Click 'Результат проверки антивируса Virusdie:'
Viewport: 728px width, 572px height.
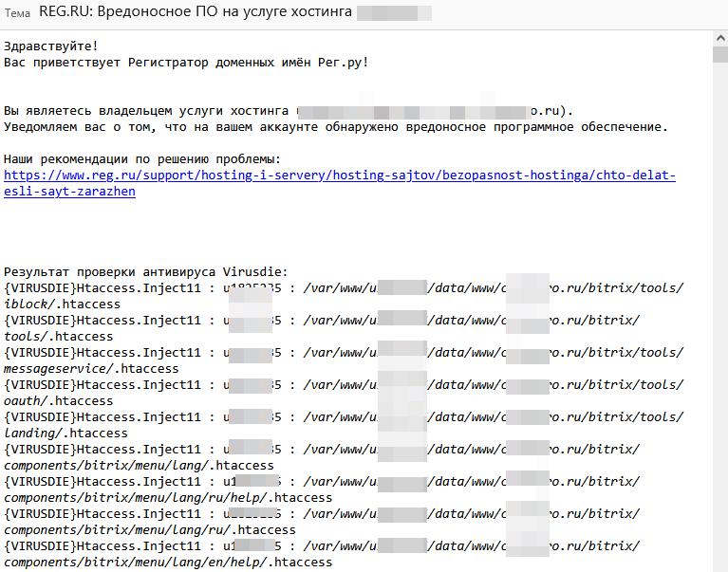146,272
